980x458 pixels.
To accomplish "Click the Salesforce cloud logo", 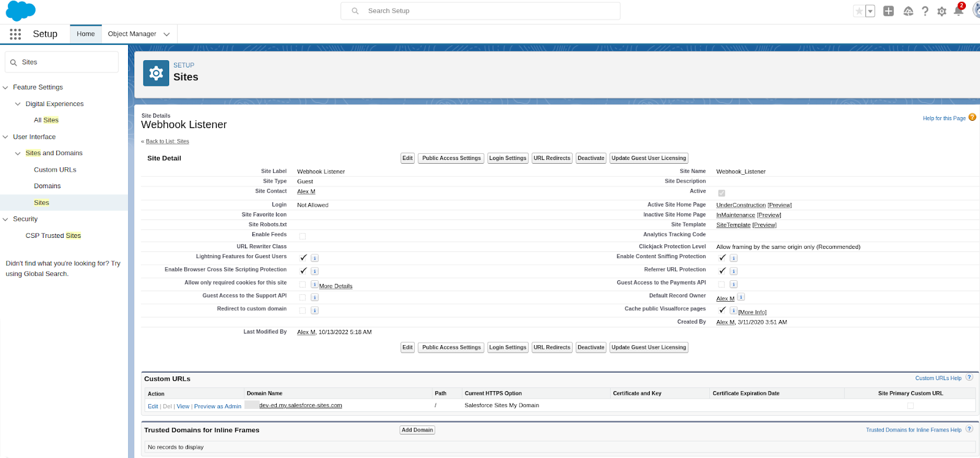I will click(20, 11).
